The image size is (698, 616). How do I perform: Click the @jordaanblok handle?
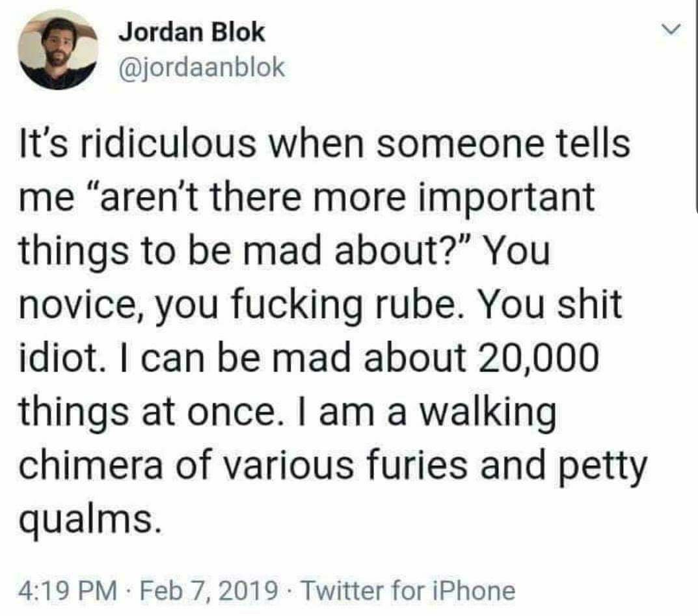201,67
